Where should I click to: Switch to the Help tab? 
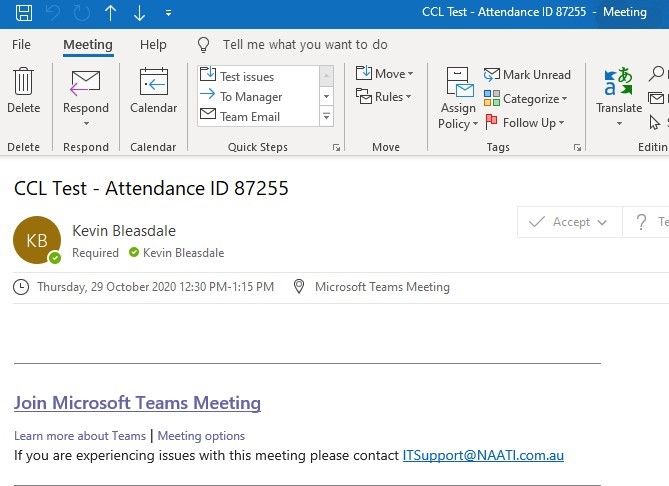point(153,44)
